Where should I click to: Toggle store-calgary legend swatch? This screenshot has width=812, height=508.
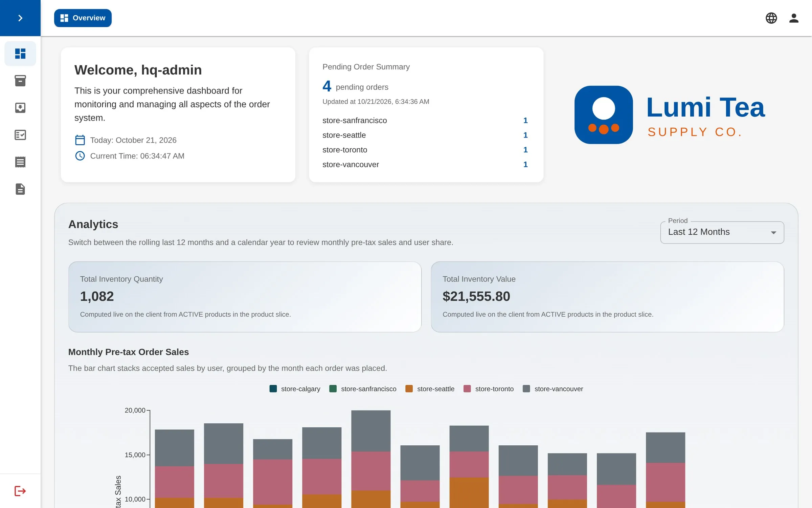[273, 388]
